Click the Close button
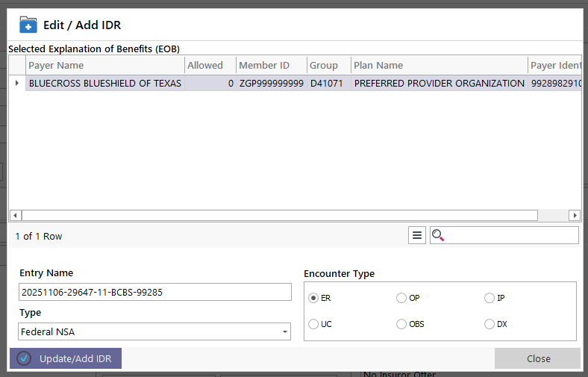This screenshot has height=377, width=588. pyautogui.click(x=537, y=358)
